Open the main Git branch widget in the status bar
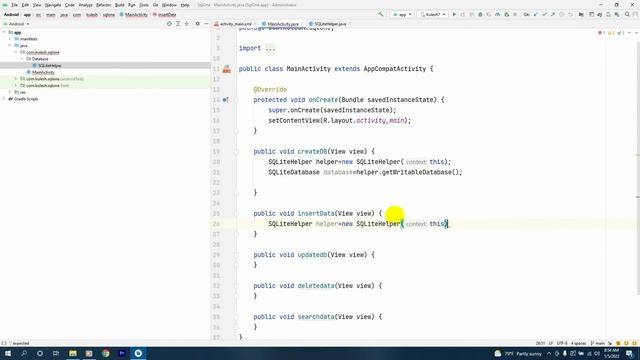The image size is (640, 360). click(x=598, y=343)
